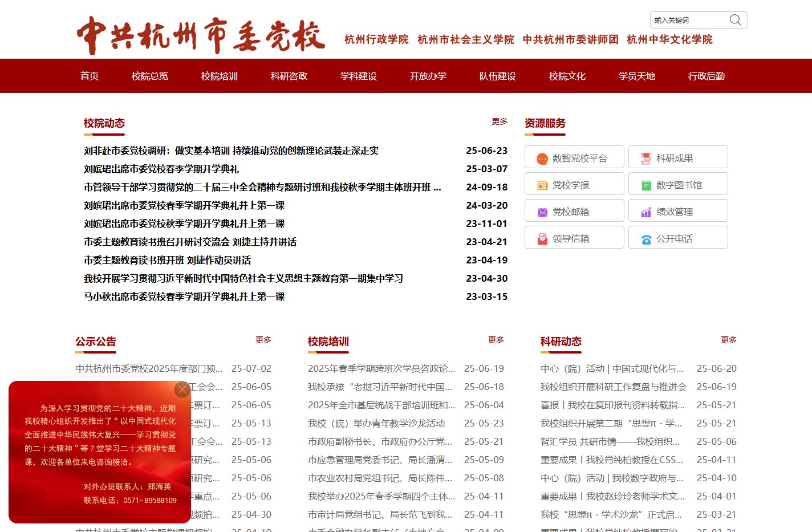Open 我校“思想π · 学术沙龙”正式启... item
Image resolution: width=812 pixels, height=532 pixels.
pos(611,514)
